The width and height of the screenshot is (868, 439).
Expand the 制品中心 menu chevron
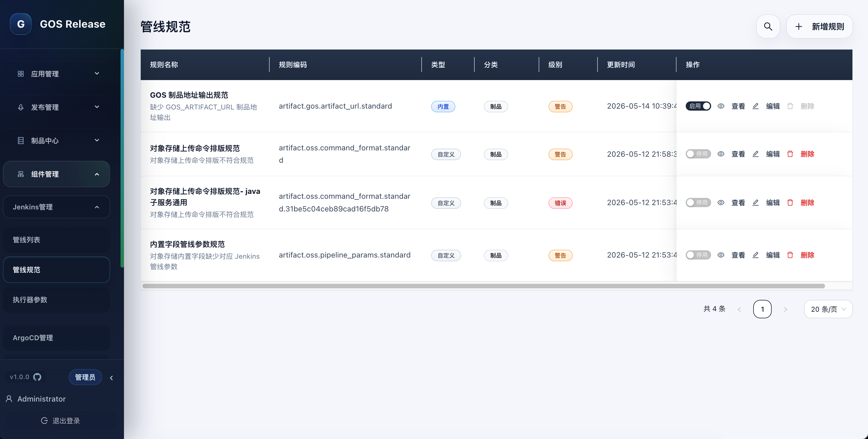click(x=97, y=140)
